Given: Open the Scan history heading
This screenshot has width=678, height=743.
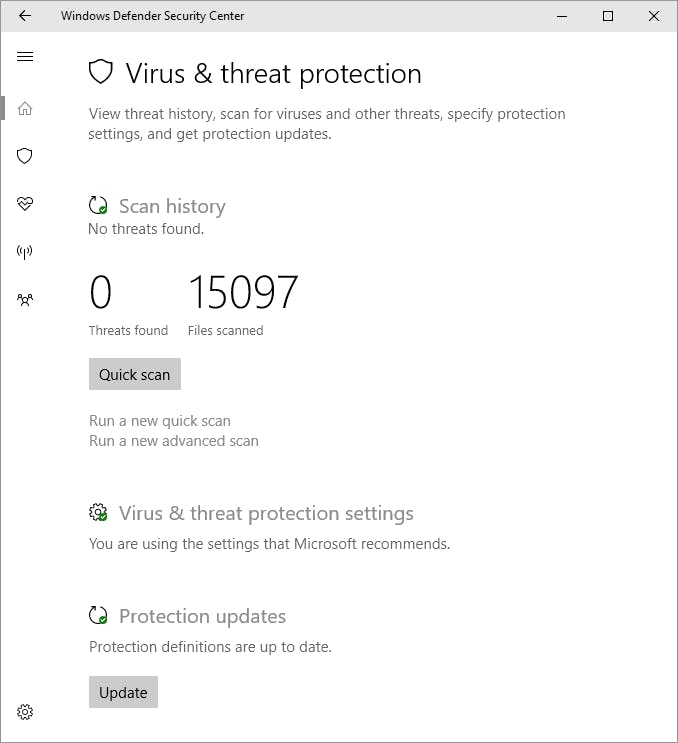Looking at the screenshot, I should (172, 206).
